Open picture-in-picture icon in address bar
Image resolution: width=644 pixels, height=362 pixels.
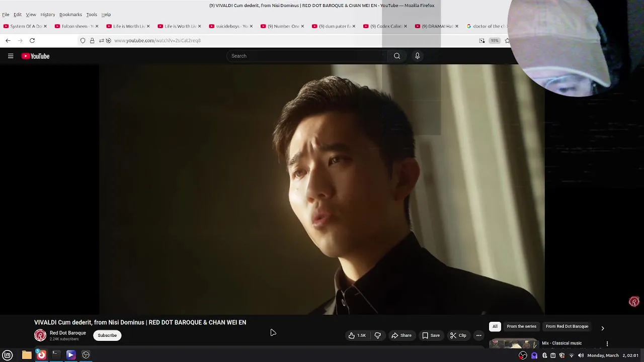pos(482,40)
